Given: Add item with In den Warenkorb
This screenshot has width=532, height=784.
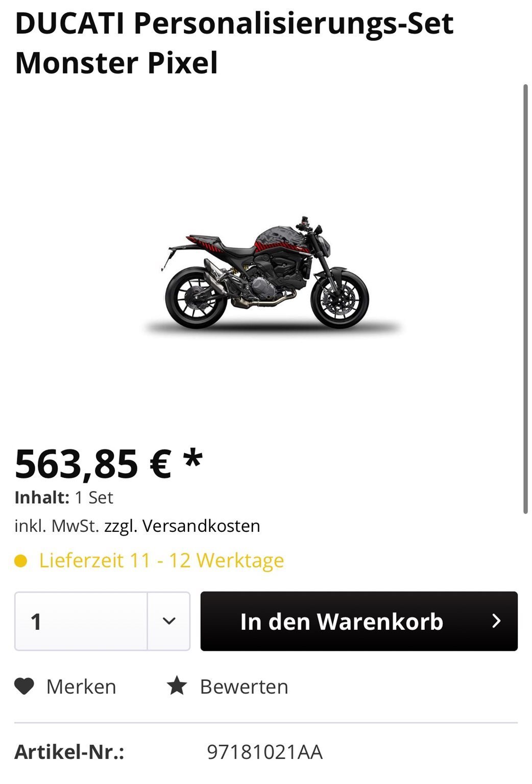Looking at the screenshot, I should (x=359, y=621).
